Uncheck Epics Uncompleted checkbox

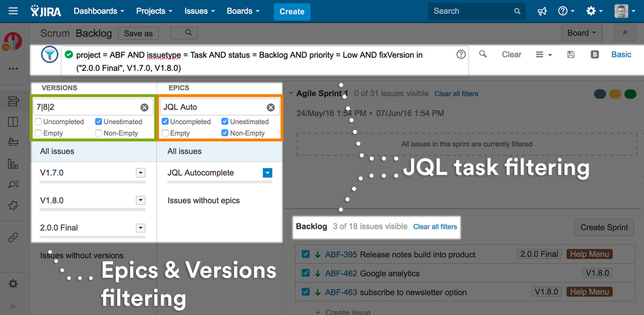[165, 122]
